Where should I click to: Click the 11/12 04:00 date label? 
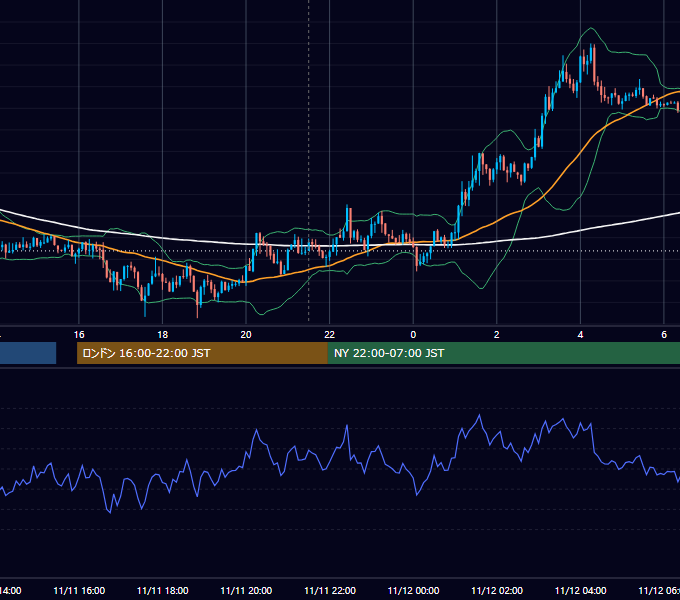point(581,591)
